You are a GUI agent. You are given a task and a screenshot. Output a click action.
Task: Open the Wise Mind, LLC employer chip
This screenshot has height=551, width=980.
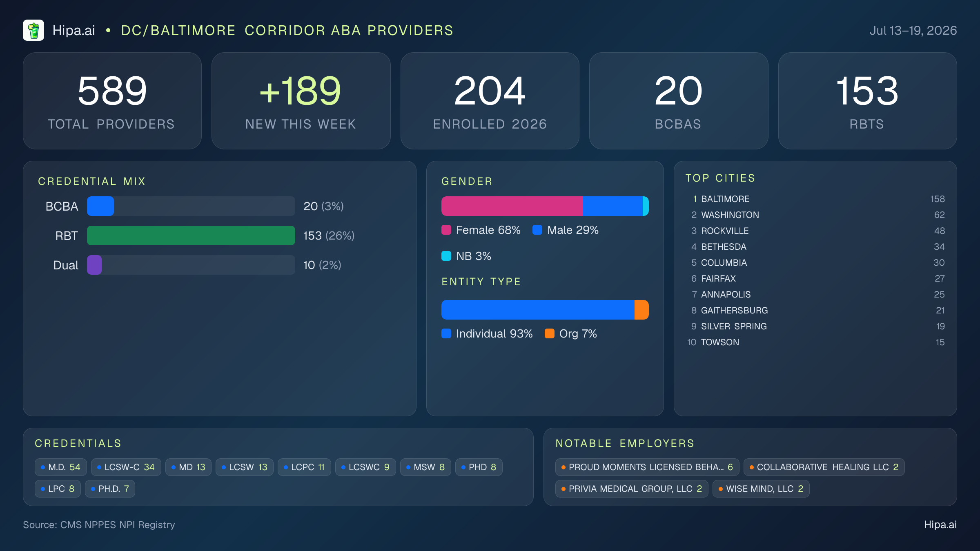(x=761, y=489)
